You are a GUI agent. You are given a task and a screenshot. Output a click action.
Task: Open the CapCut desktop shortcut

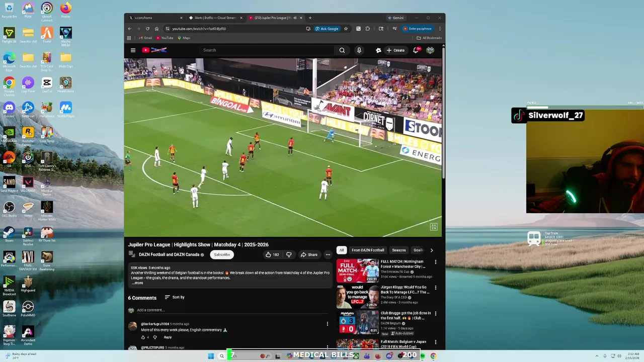tap(47, 85)
